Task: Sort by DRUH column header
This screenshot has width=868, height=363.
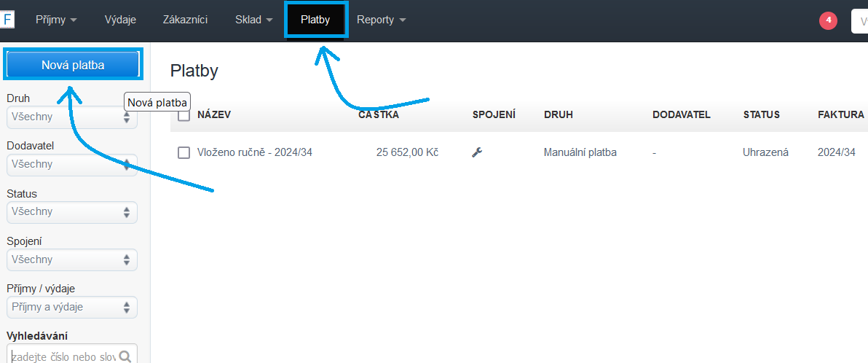Action: point(558,114)
